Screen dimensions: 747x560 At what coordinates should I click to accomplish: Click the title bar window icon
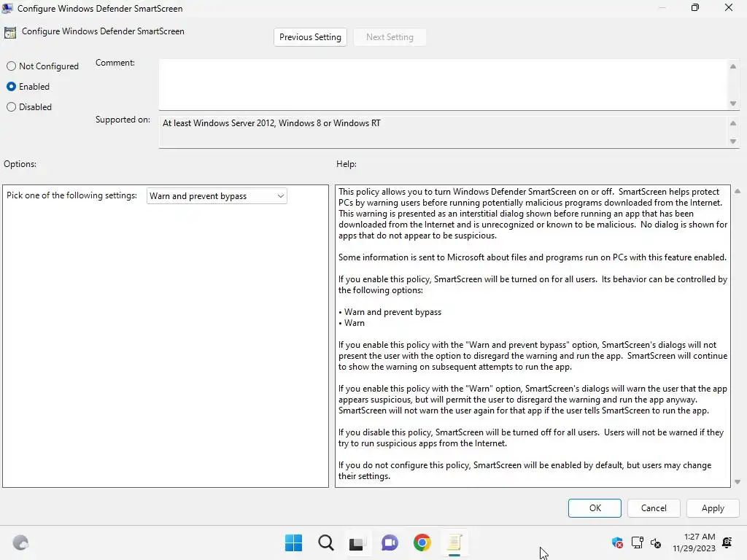[7, 8]
